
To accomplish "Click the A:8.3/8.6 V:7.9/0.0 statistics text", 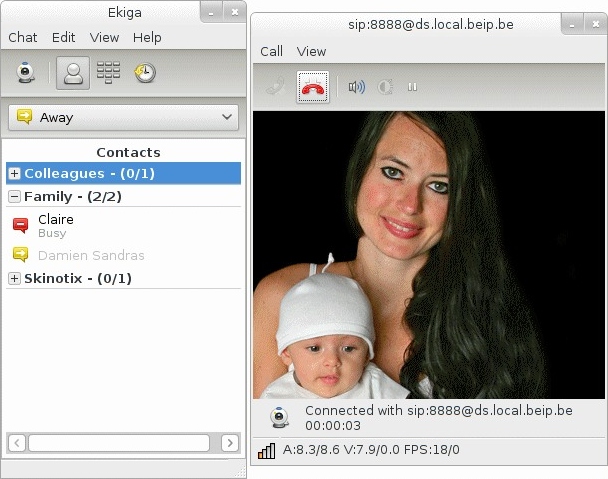I will pos(371,450).
